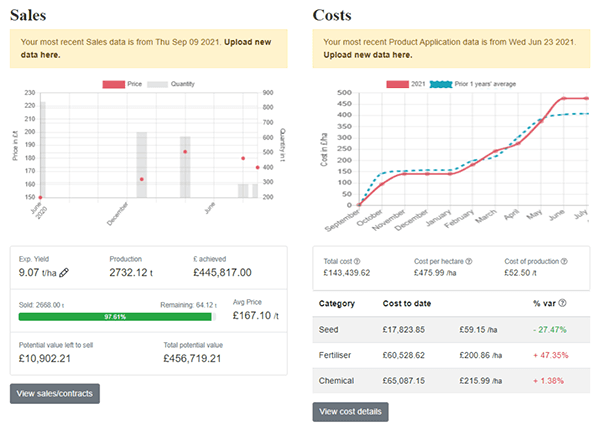Click the £59.15 /ha value
The width and height of the screenshot is (600, 440).
tap(478, 329)
